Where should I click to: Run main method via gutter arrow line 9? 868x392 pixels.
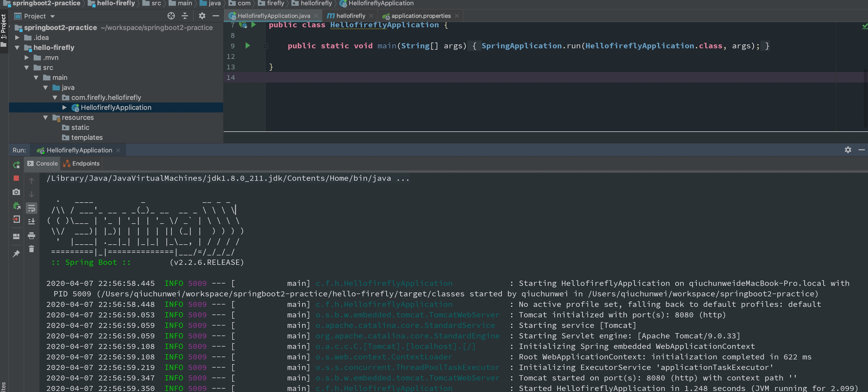click(x=248, y=45)
